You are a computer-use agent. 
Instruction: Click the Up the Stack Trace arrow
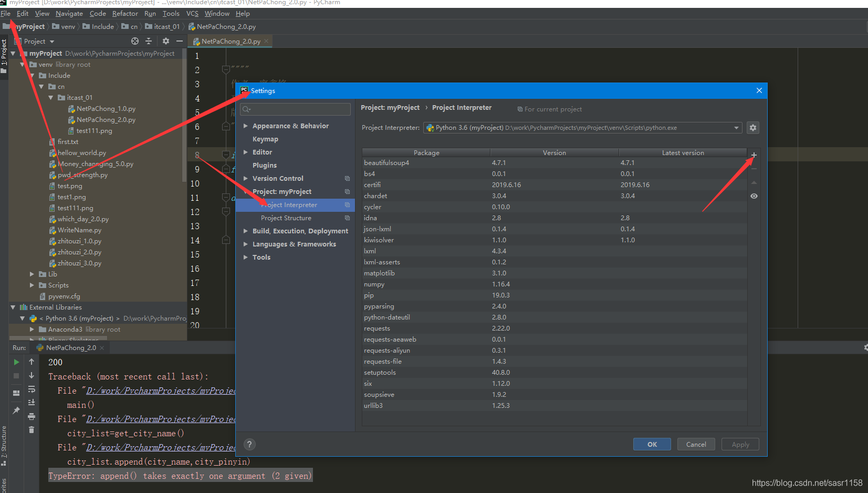[x=32, y=362]
